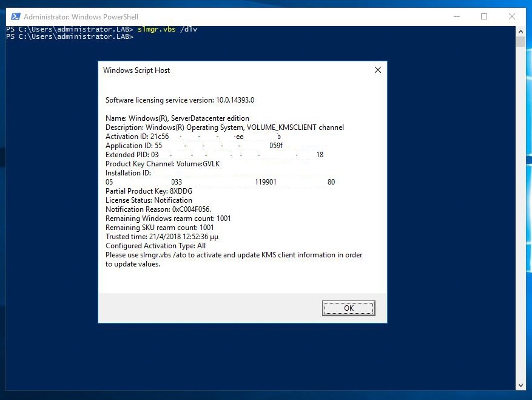Click the PowerShell vertical scrollbar thumb
532x400 pixels.
[x=520, y=41]
